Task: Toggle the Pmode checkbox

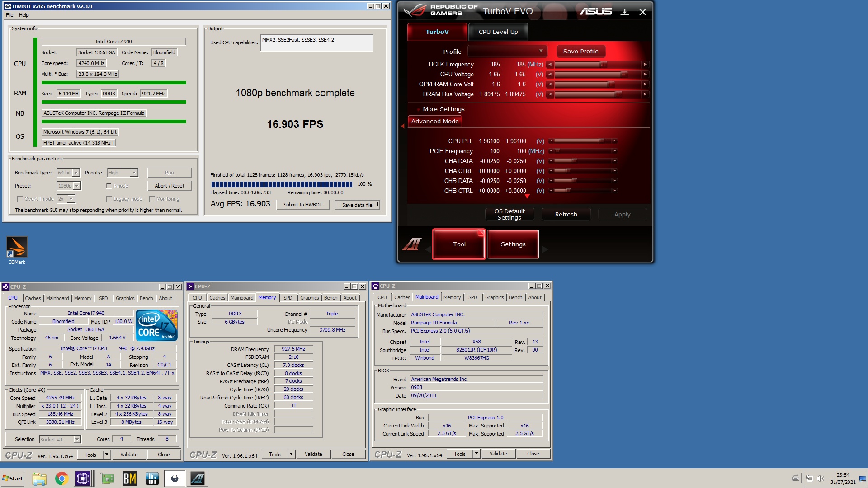Action: 109,186
